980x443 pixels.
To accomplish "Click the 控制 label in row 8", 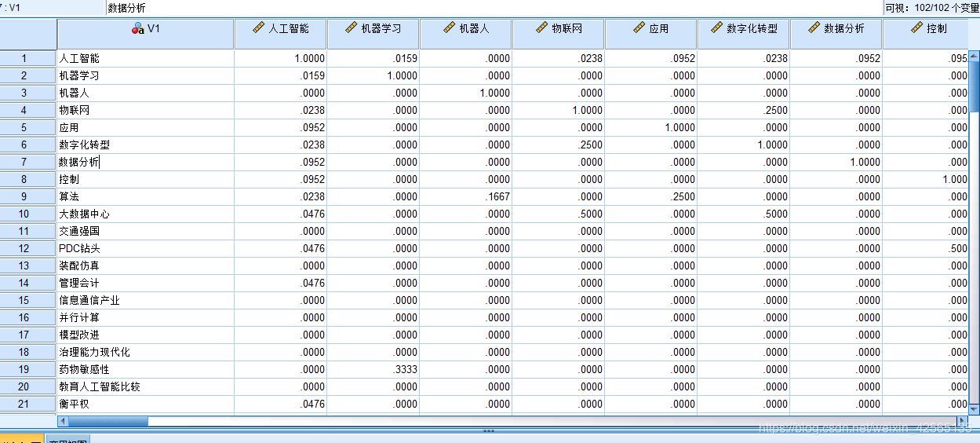I will [69, 179].
